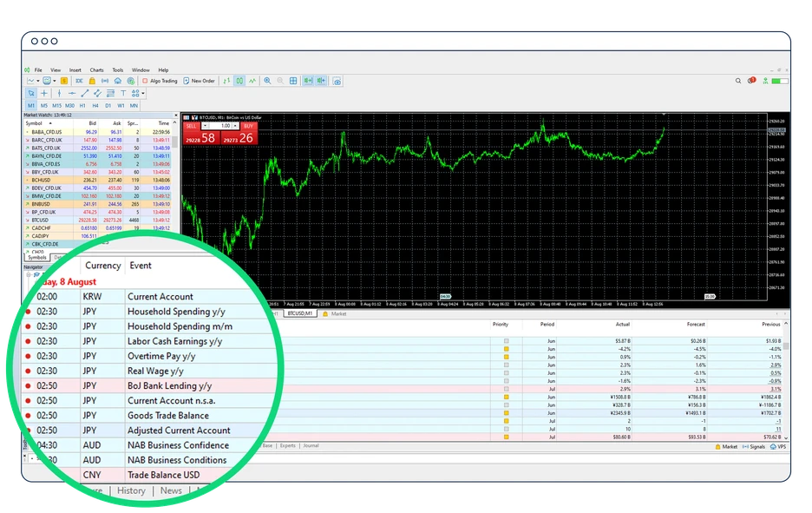
Task: Click the zoom in magnifier icon
Action: [x=268, y=81]
